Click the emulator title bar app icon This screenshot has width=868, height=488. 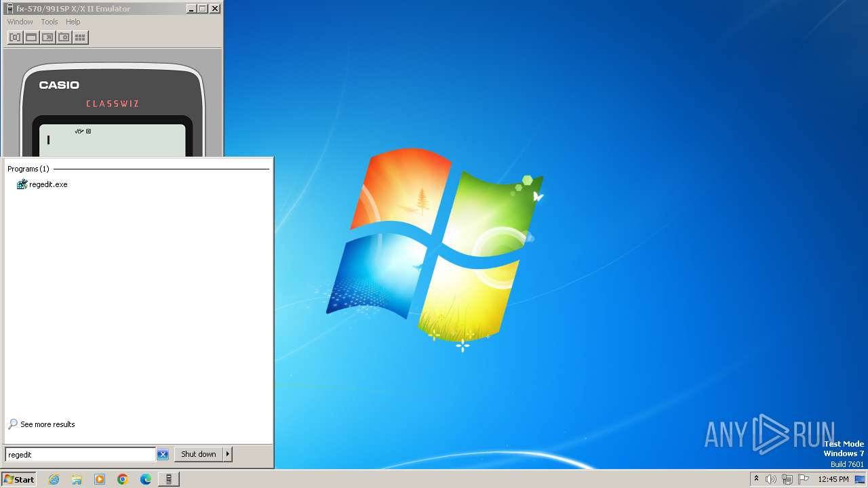9,9
